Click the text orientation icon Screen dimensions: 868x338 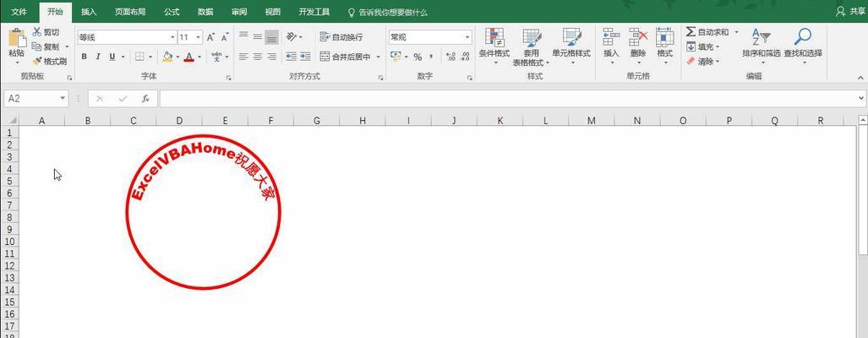(x=292, y=37)
